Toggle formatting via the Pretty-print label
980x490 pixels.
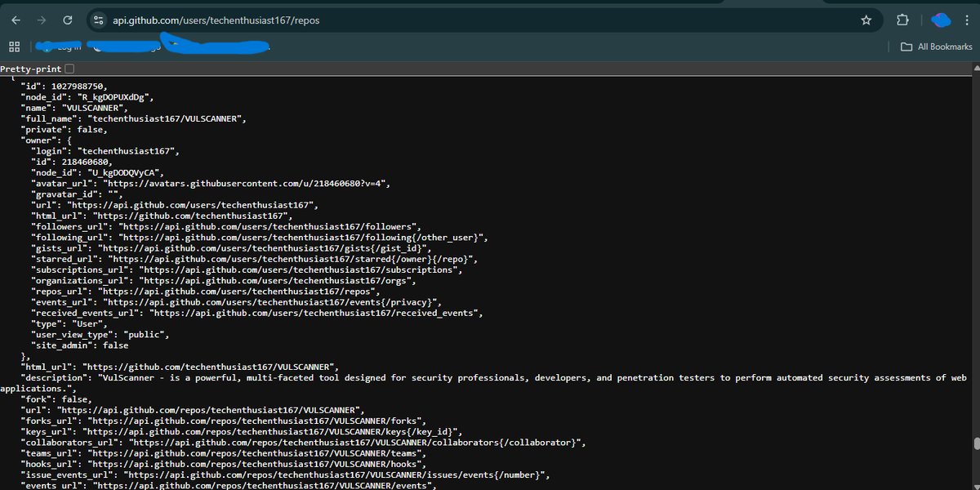point(31,69)
